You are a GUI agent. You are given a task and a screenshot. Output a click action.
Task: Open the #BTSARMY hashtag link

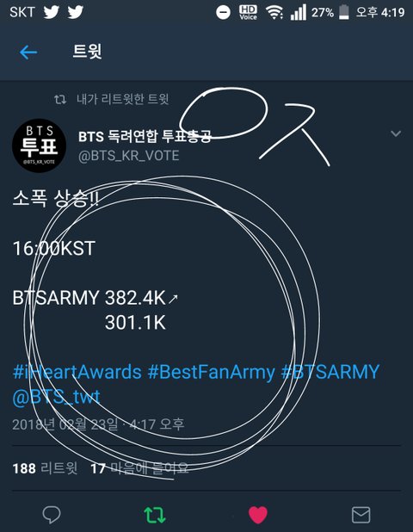(330, 372)
